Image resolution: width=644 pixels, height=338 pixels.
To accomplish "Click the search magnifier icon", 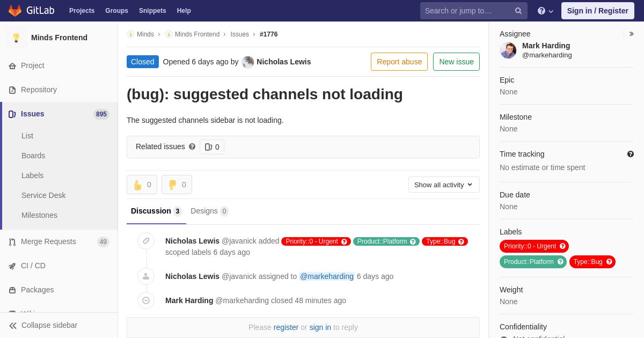I will click(x=518, y=11).
